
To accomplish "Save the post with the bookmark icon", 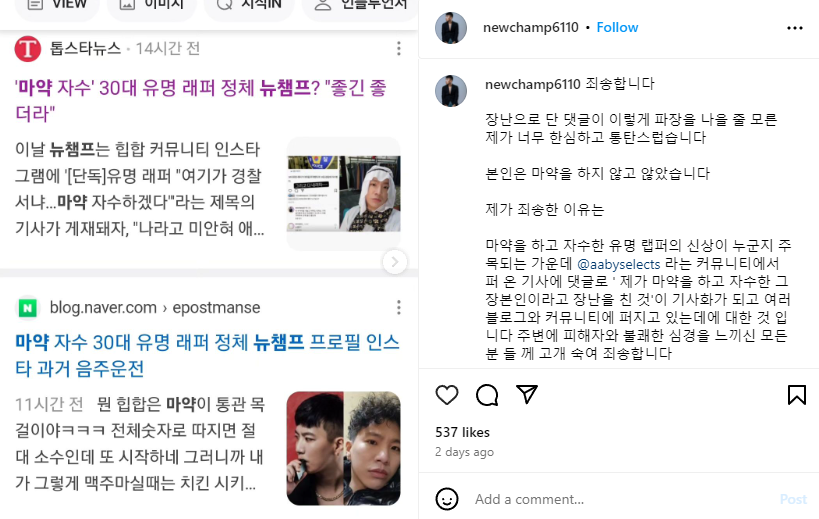I will [797, 395].
